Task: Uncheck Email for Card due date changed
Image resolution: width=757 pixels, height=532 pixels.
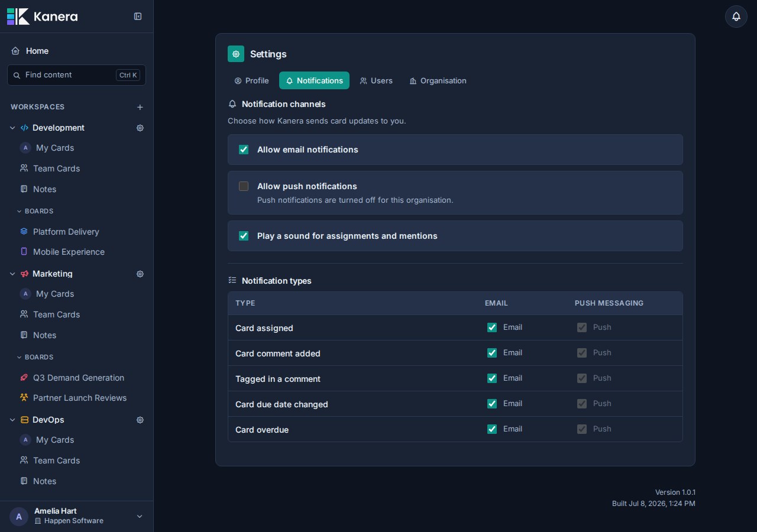Action: tap(492, 404)
